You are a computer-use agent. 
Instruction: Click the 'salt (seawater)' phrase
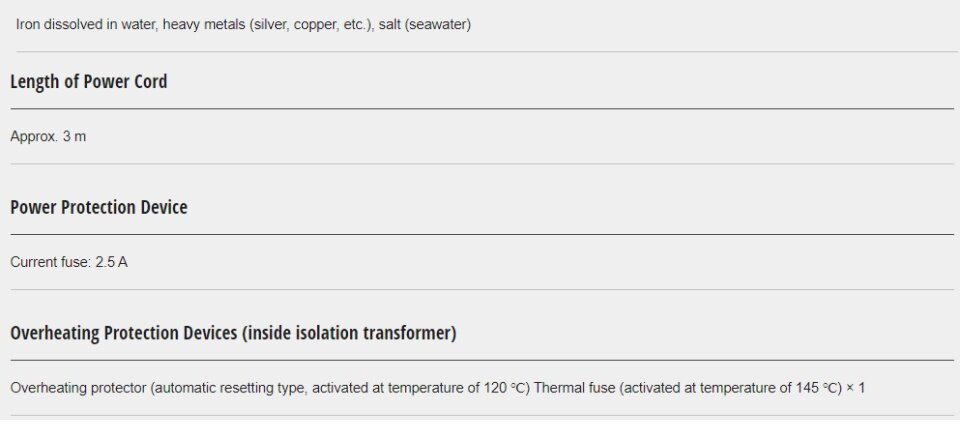pos(424,24)
